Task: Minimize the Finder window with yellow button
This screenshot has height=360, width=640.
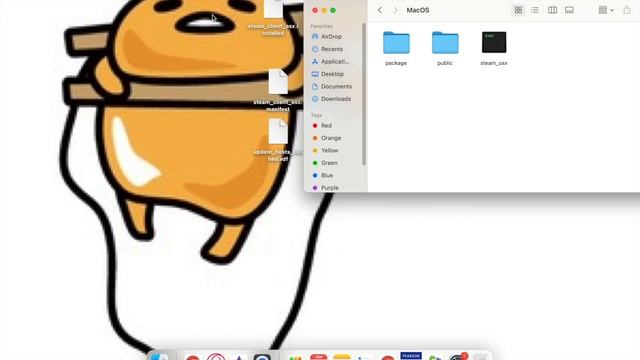Action: click(x=324, y=10)
